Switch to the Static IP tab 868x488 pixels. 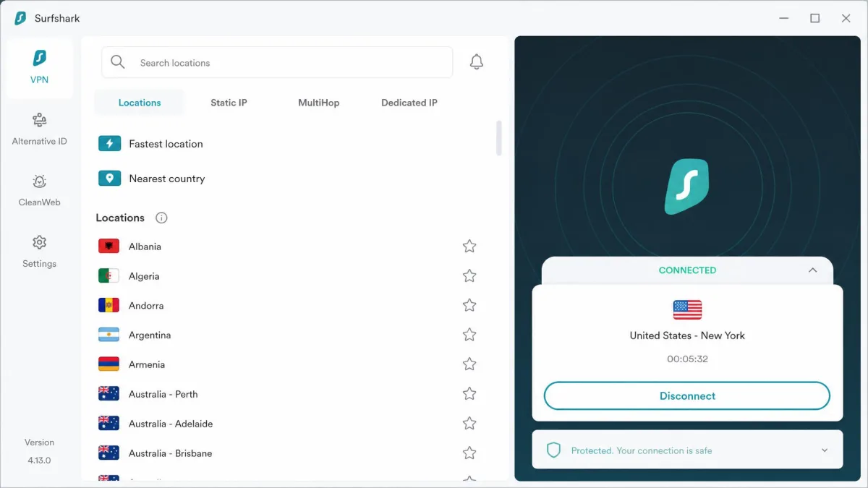click(229, 103)
